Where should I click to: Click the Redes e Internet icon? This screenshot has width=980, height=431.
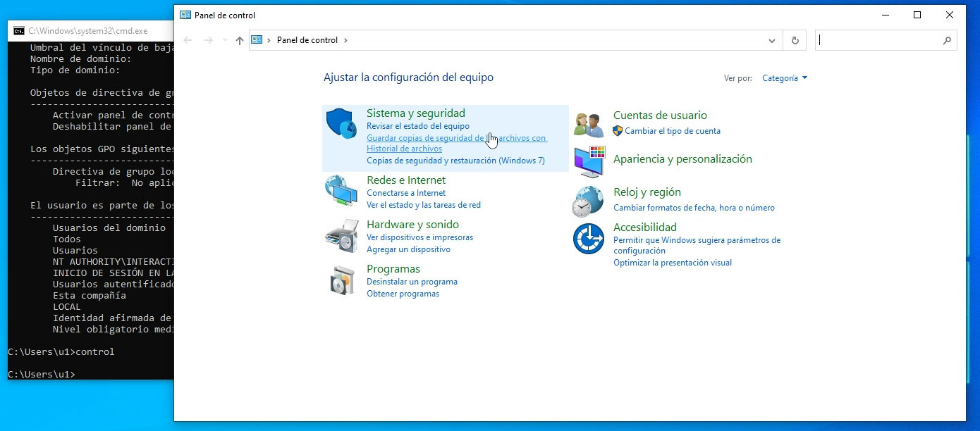[x=341, y=191]
